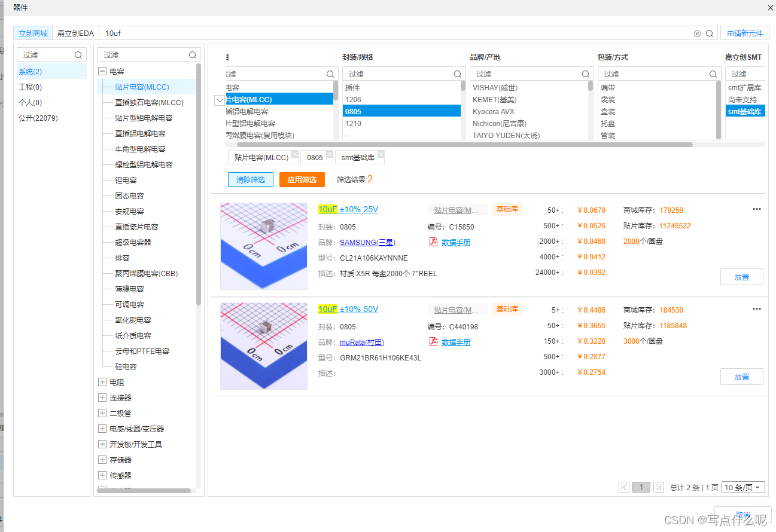Image resolution: width=776 pixels, height=532 pixels.
Task: Open PDF datasheet icon for SAMSUNG capacitor
Action: [433, 242]
